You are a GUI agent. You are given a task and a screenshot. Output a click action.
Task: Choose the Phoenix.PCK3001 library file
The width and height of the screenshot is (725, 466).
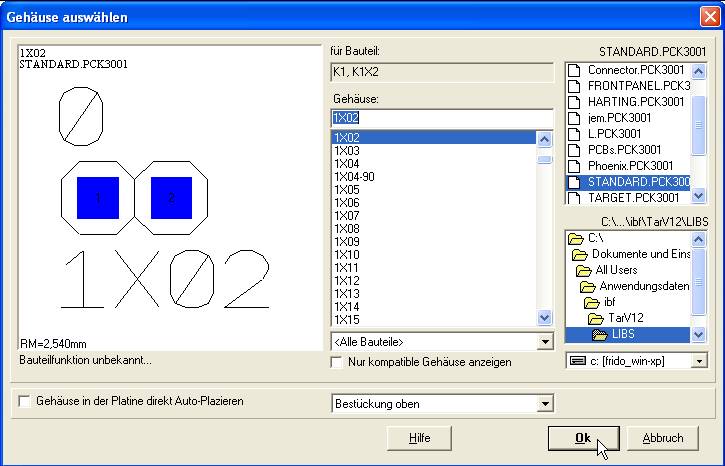point(630,166)
